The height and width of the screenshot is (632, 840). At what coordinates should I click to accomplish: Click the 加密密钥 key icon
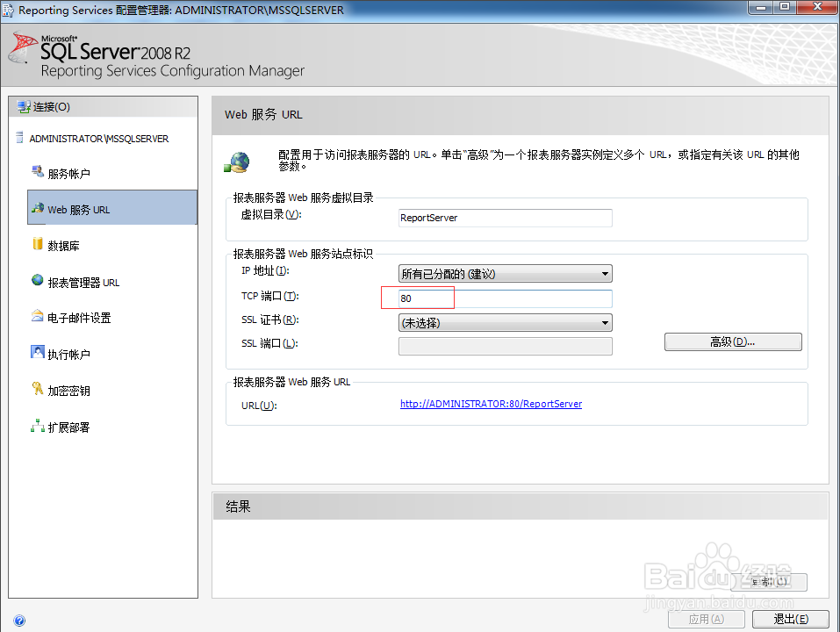[38, 388]
